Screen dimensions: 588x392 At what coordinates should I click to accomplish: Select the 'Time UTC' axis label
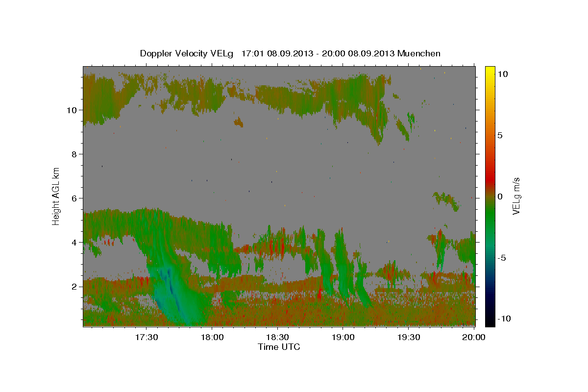[x=279, y=347]
